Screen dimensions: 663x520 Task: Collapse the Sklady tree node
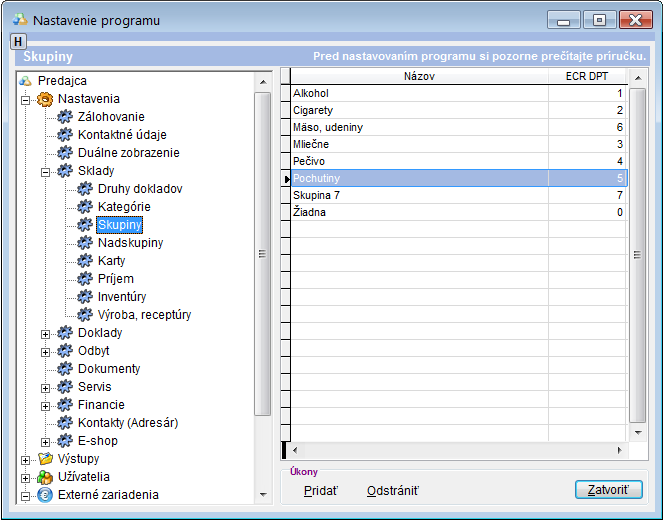click(45, 171)
